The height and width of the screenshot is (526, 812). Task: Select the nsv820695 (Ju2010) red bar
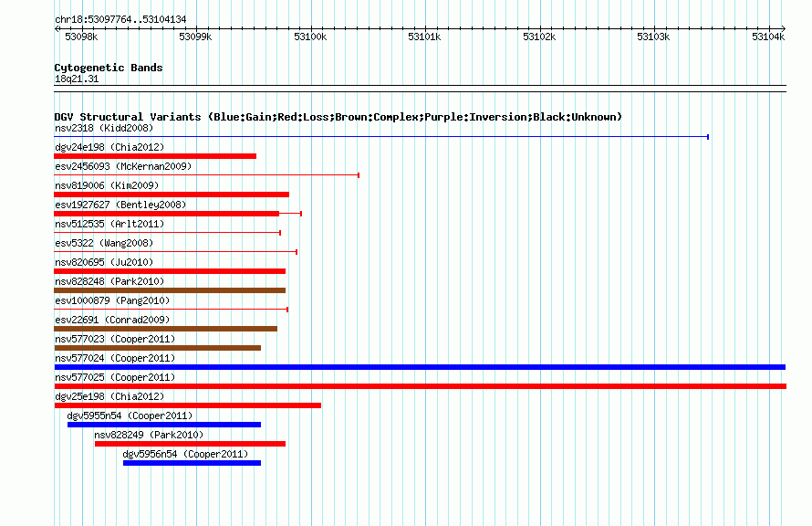click(x=170, y=271)
